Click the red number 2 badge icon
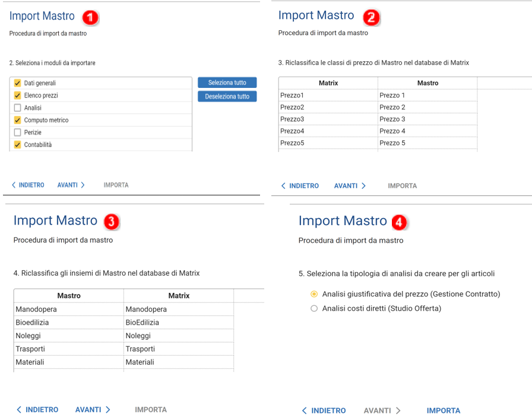This screenshot has height=417, width=532. click(372, 17)
